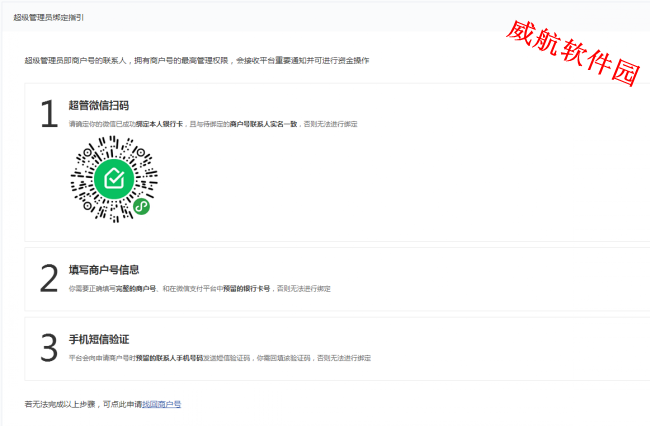Click the 手机短信验证 step heading

(x=99, y=339)
